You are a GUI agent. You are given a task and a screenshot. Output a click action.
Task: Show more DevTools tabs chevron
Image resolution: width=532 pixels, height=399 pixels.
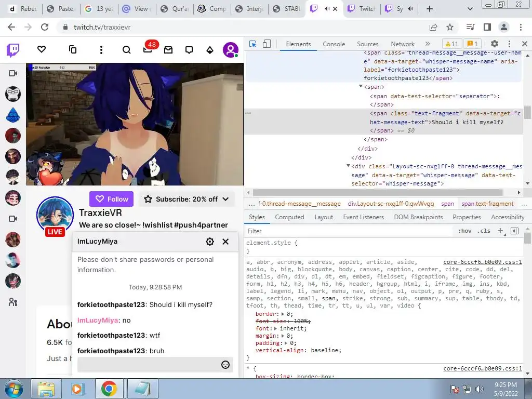pyautogui.click(x=428, y=44)
